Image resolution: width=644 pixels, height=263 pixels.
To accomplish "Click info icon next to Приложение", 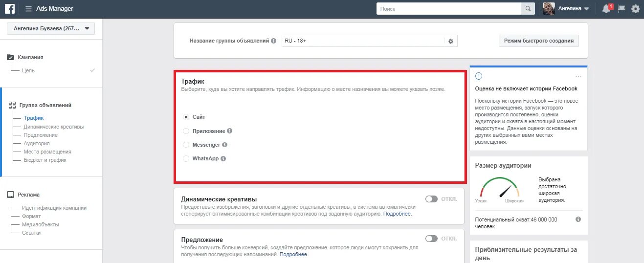I will (230, 131).
